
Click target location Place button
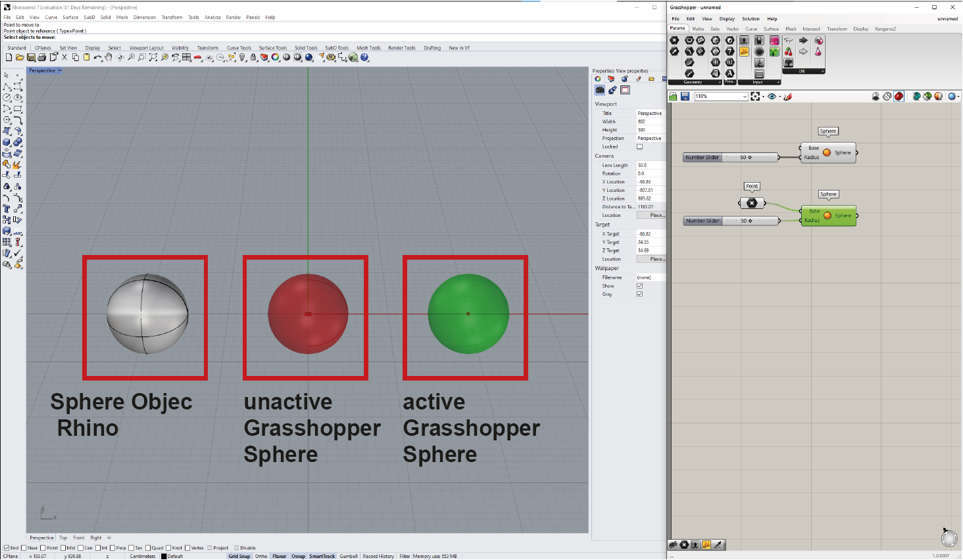651,259
